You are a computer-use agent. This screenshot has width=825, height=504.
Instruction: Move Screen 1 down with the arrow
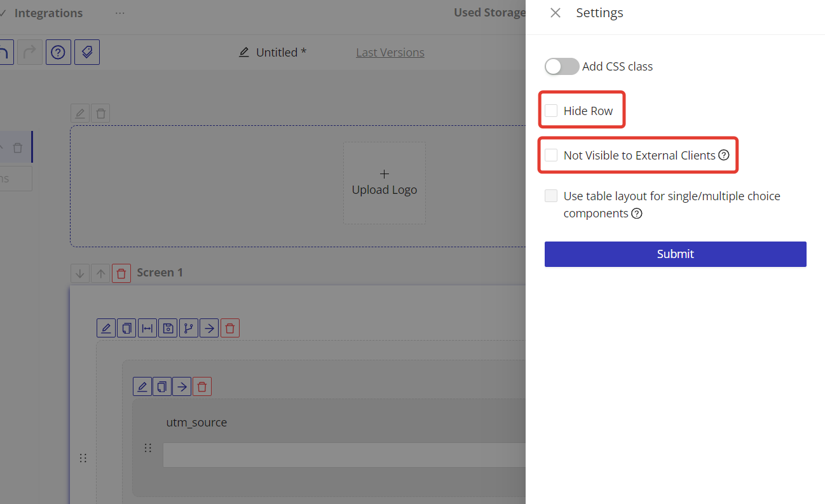[80, 274]
